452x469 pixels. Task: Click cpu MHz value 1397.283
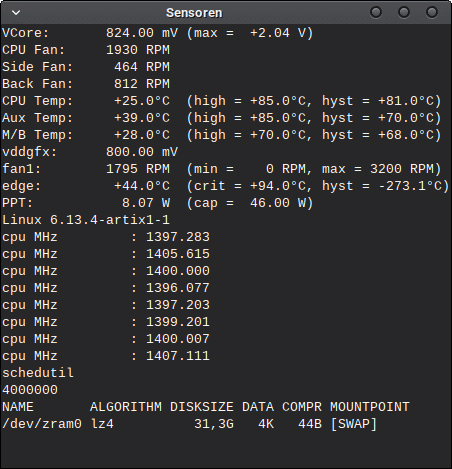tap(178, 237)
